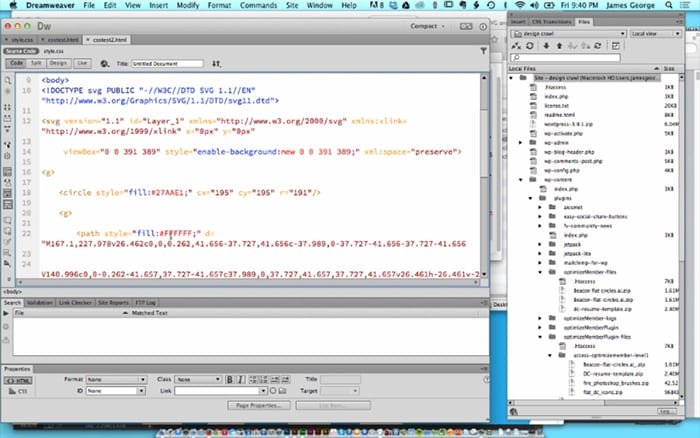The height and width of the screenshot is (438, 700).
Task: Click Point to File target icon
Action: (x=273, y=391)
